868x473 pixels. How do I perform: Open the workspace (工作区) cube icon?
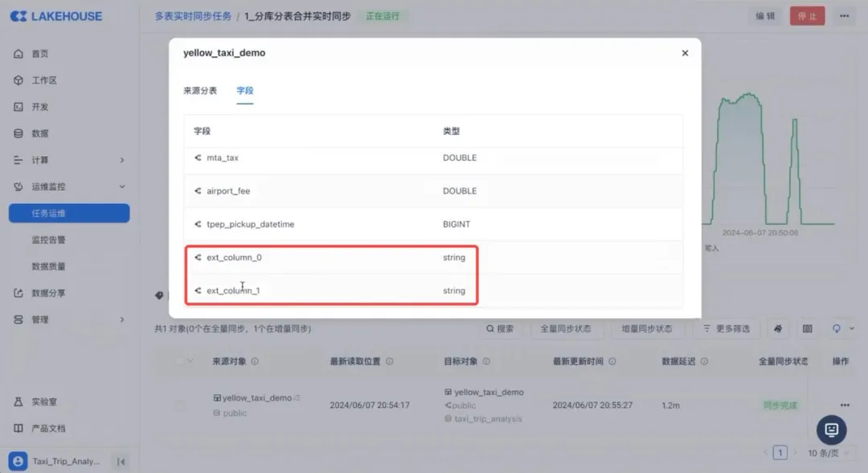pyautogui.click(x=18, y=80)
